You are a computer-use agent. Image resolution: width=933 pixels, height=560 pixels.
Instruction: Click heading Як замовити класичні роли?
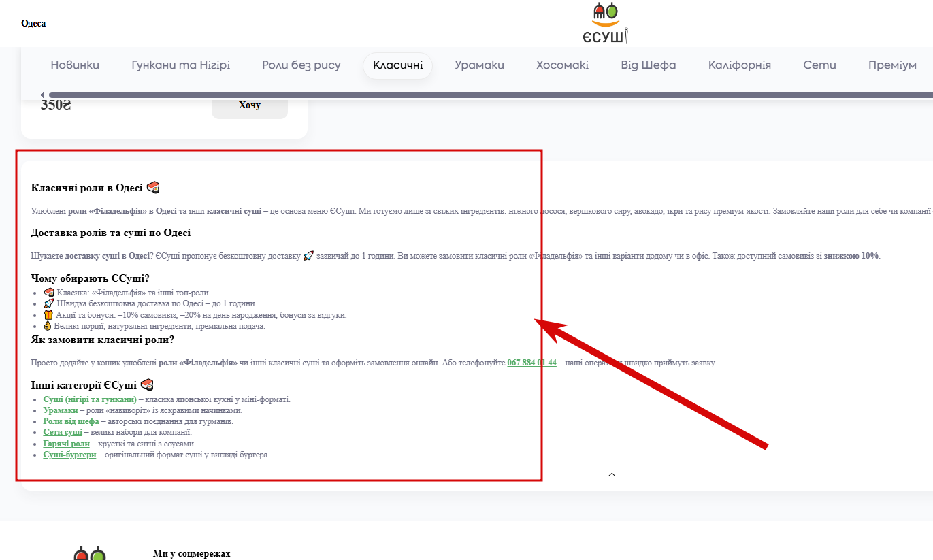[103, 339]
